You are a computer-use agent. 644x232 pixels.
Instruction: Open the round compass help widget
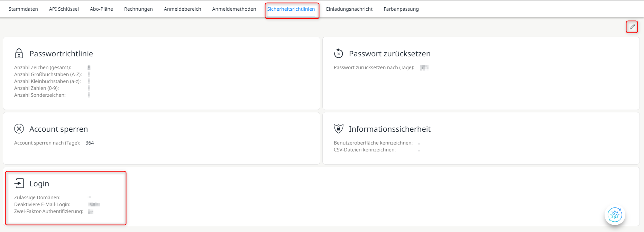pos(615,215)
